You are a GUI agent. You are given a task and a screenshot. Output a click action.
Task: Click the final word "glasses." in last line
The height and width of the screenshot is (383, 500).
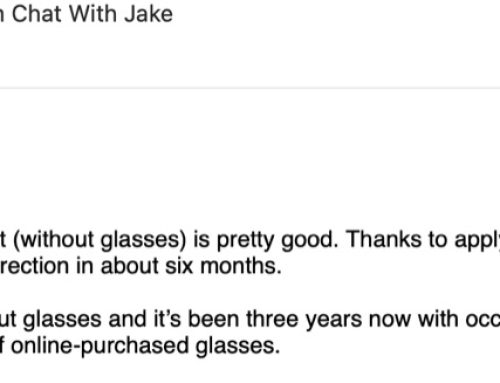[x=238, y=346]
